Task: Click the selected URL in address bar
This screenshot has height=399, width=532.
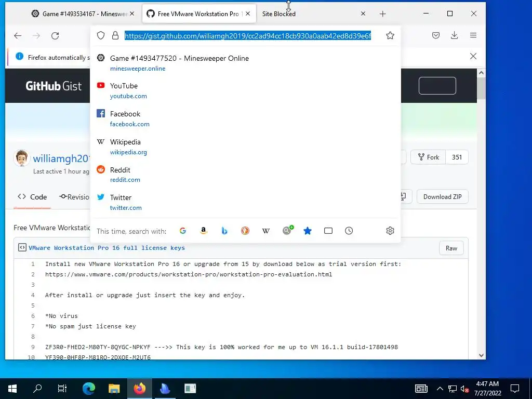Action: click(248, 36)
